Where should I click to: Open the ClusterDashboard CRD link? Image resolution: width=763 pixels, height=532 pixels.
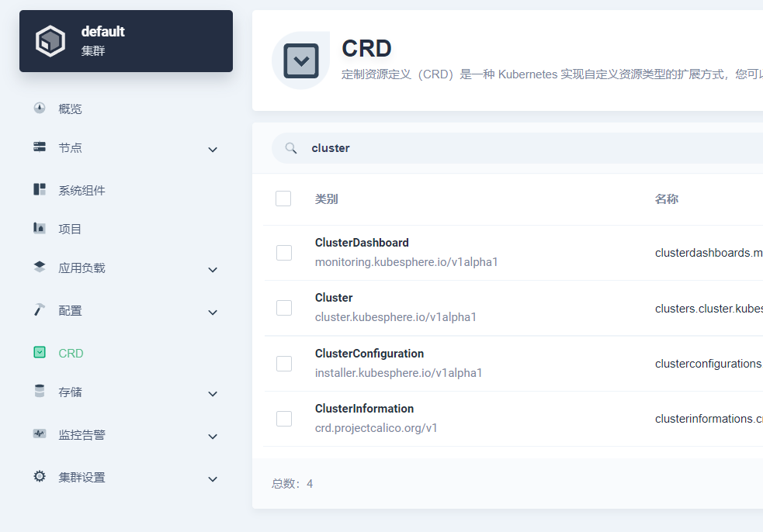[362, 243]
